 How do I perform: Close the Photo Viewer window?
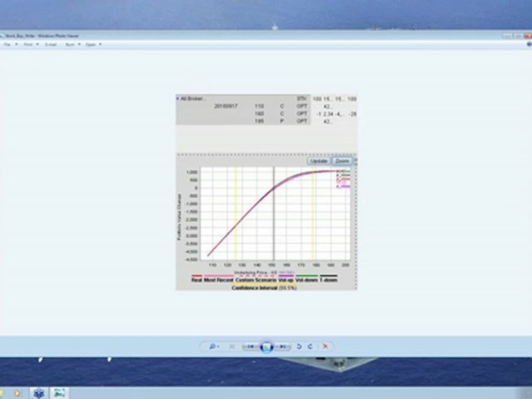(528, 35)
